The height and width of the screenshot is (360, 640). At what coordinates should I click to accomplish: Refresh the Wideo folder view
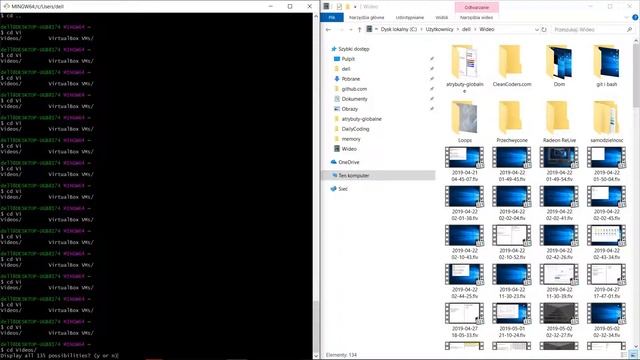(544, 29)
